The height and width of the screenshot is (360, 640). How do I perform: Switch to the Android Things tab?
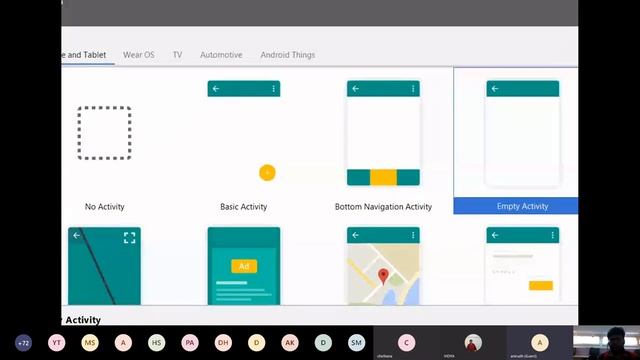tap(288, 55)
